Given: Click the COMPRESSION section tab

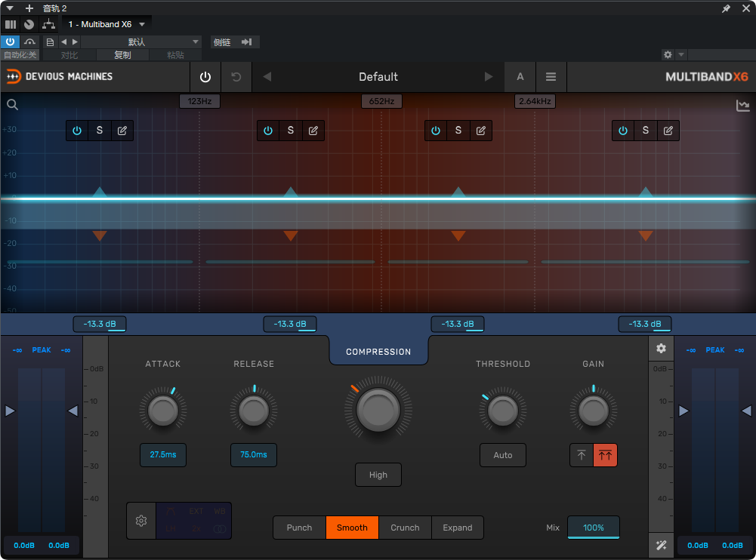Looking at the screenshot, I should (378, 352).
